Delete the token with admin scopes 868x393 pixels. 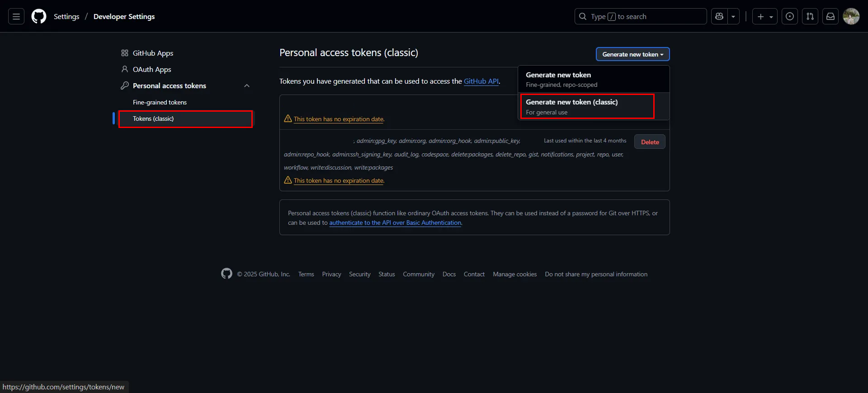(650, 142)
